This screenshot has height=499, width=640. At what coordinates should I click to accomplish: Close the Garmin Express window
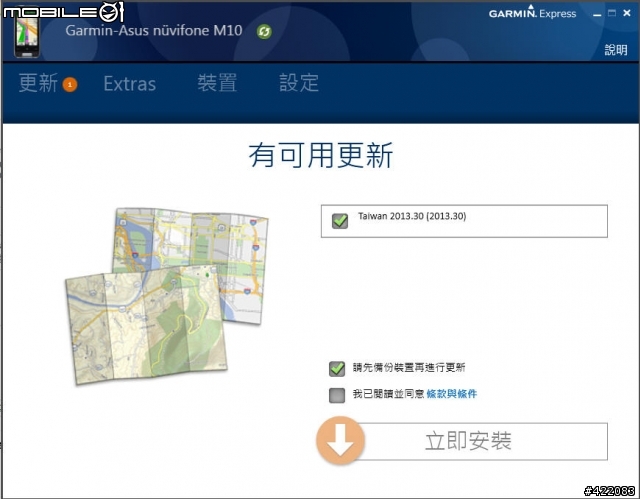(627, 13)
